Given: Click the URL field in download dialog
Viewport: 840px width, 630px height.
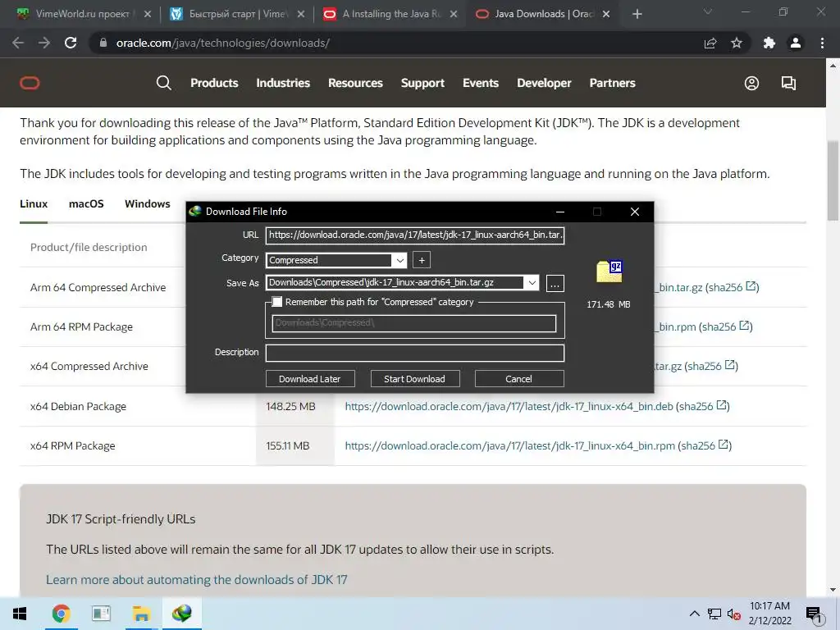Looking at the screenshot, I should tap(414, 235).
